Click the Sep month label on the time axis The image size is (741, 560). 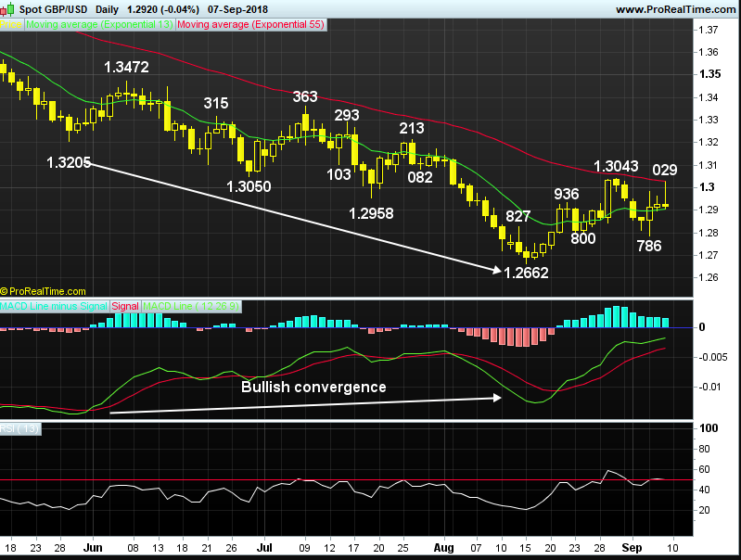(632, 548)
